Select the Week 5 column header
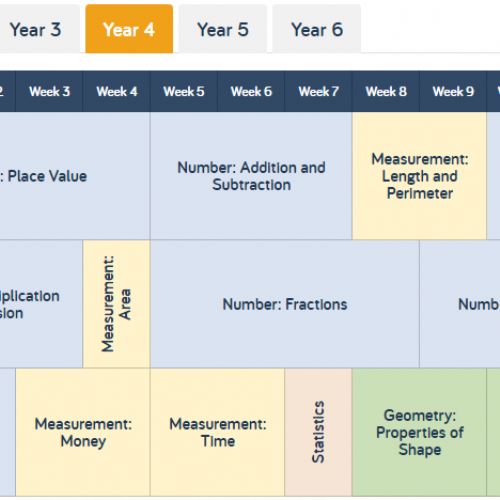Image resolution: width=500 pixels, height=500 pixels. tap(184, 91)
